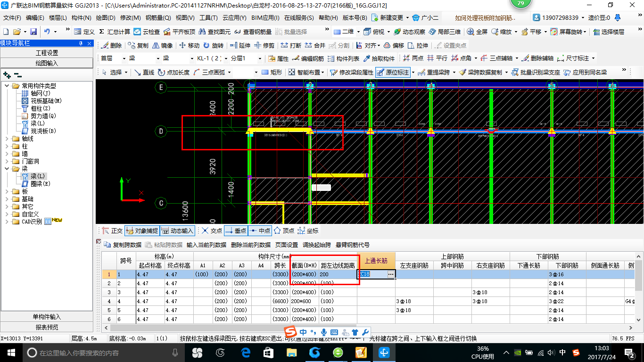The width and height of the screenshot is (644, 362).
Task: Expand the 基础 tree node
Action: (8, 199)
